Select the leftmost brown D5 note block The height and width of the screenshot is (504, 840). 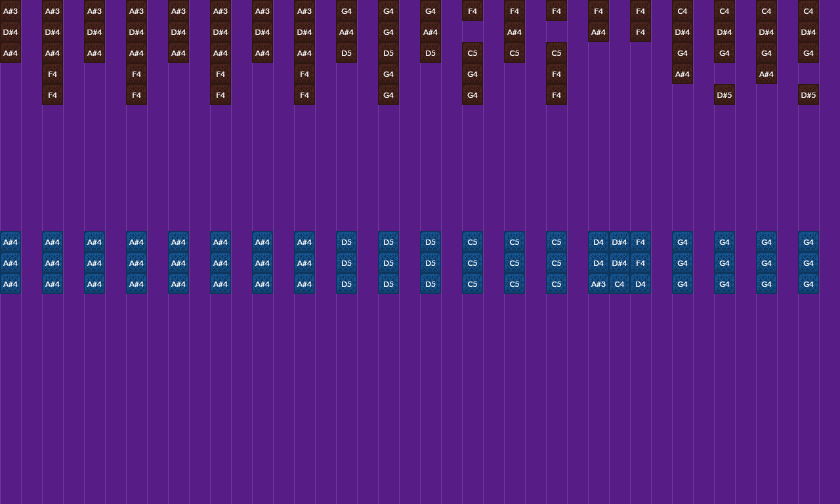346,53
